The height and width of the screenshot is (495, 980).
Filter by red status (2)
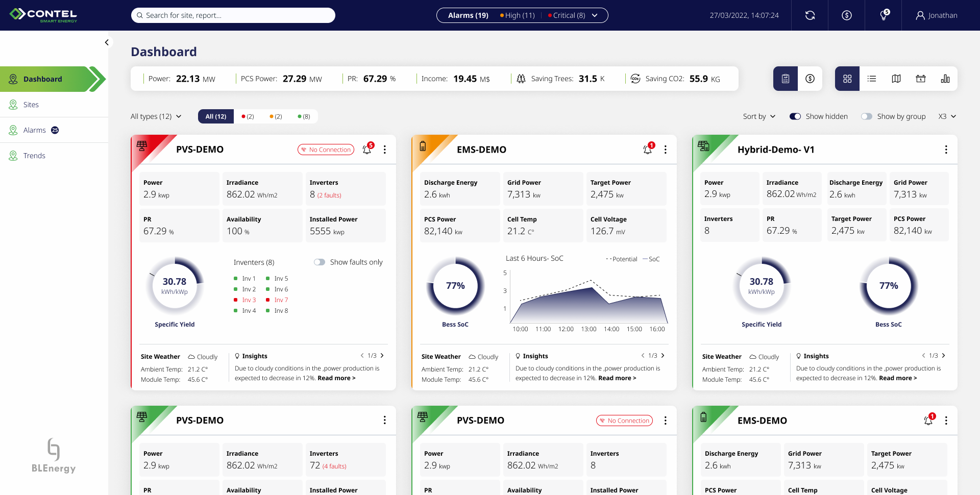pos(248,116)
